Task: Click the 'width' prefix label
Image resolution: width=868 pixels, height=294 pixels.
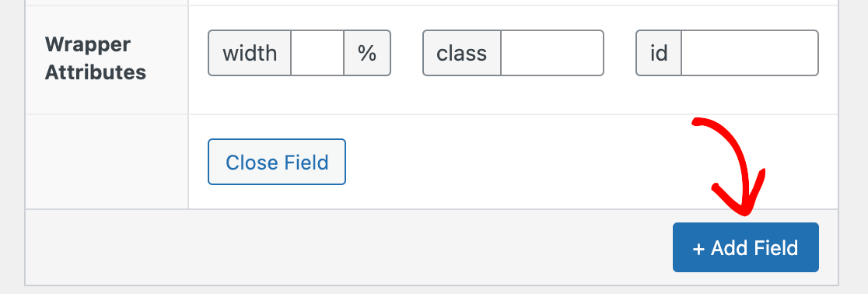Action: (x=250, y=53)
